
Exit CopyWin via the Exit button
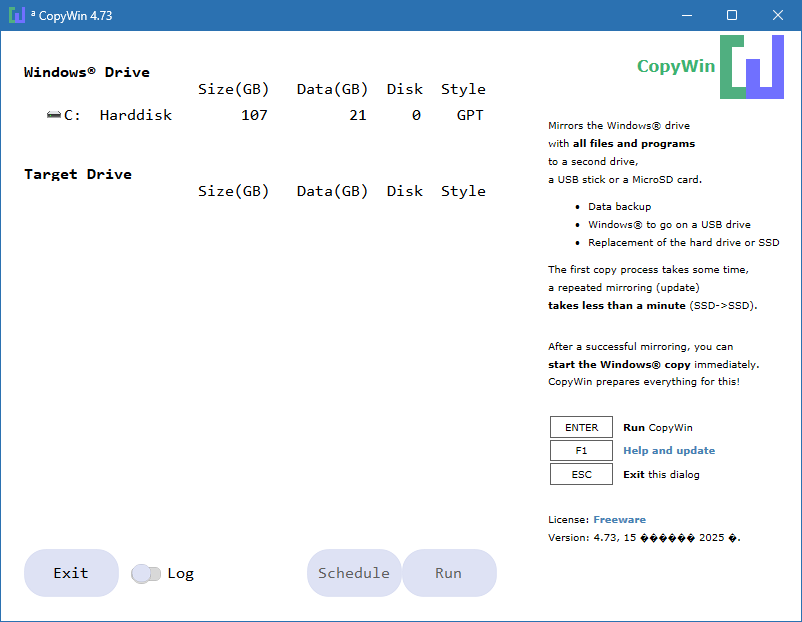pyautogui.click(x=70, y=573)
